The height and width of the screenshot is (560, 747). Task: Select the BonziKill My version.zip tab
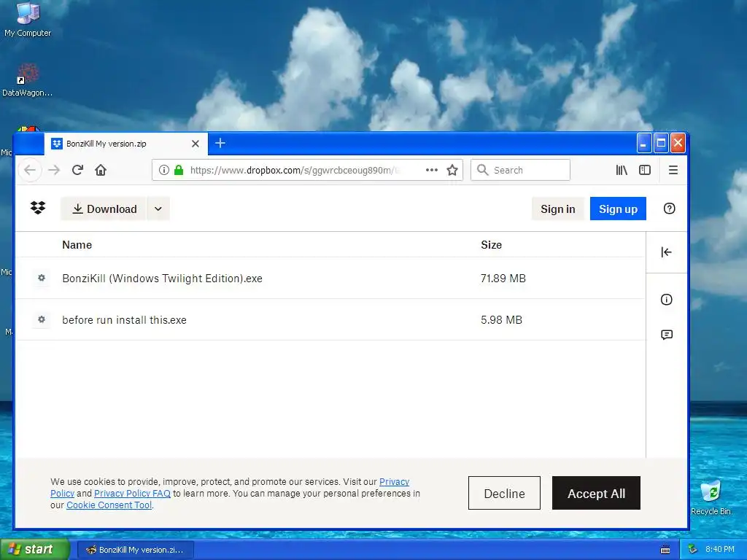[125, 144]
